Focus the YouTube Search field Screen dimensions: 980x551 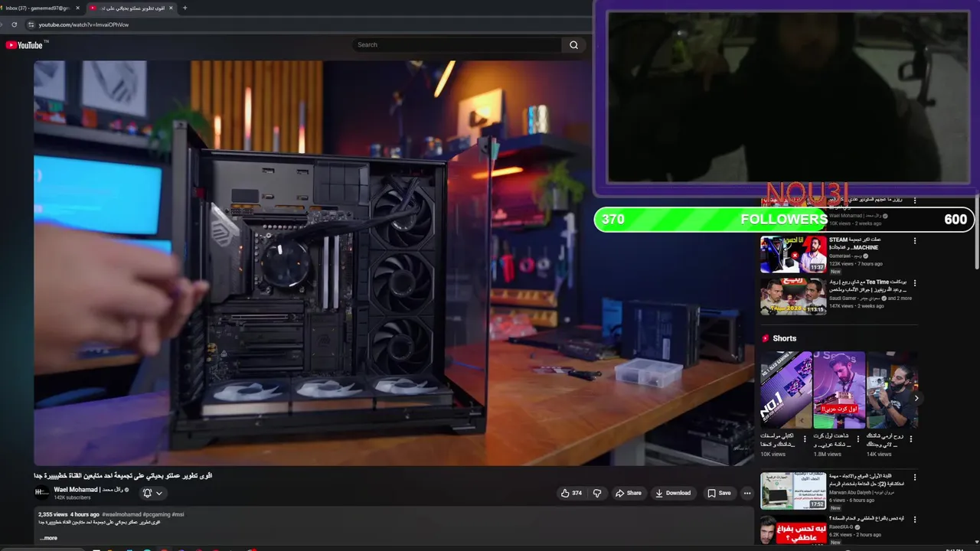(x=457, y=45)
